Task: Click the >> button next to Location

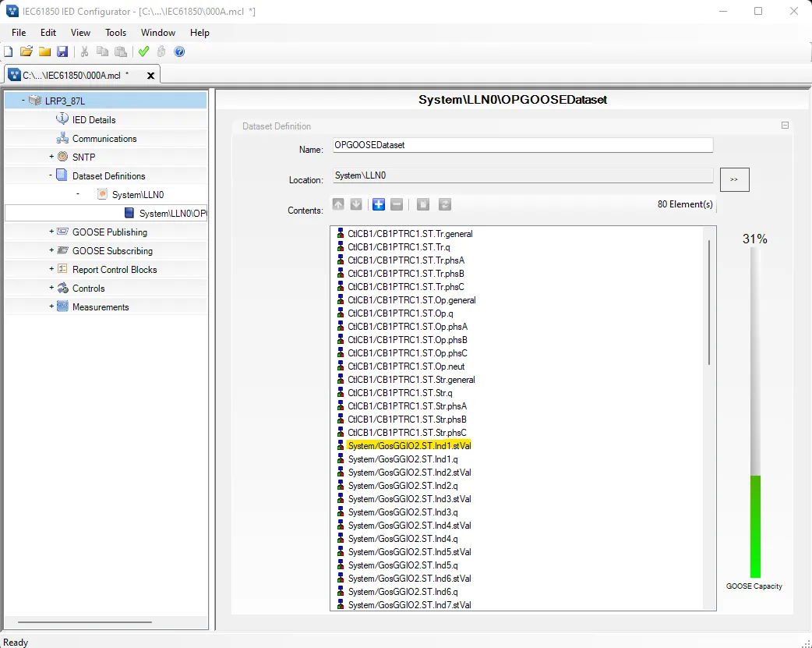Action: pyautogui.click(x=734, y=179)
